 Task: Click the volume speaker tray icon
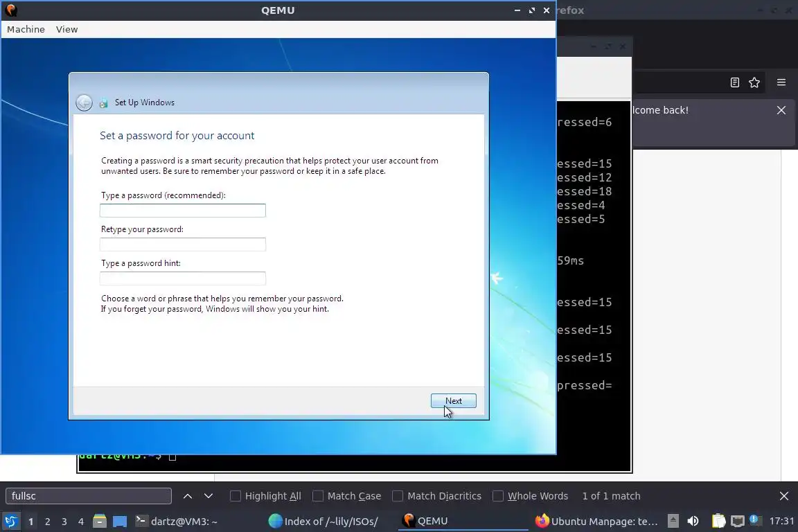[693, 522]
